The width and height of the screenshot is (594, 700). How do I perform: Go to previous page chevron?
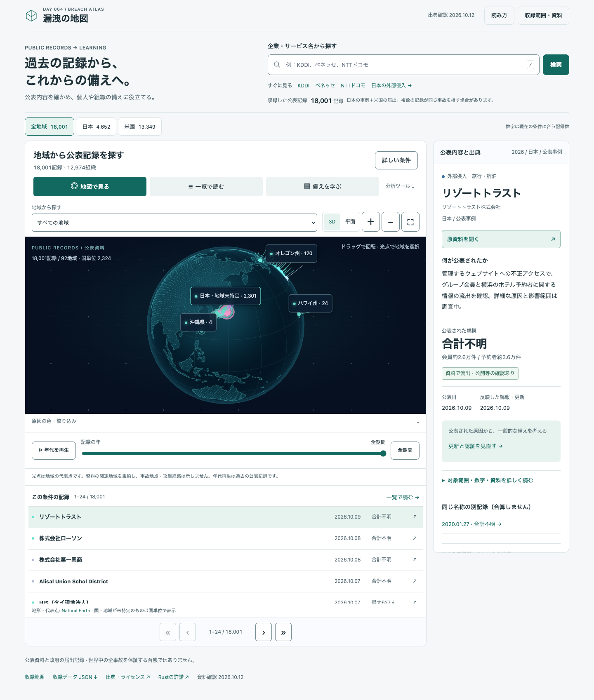click(x=188, y=632)
